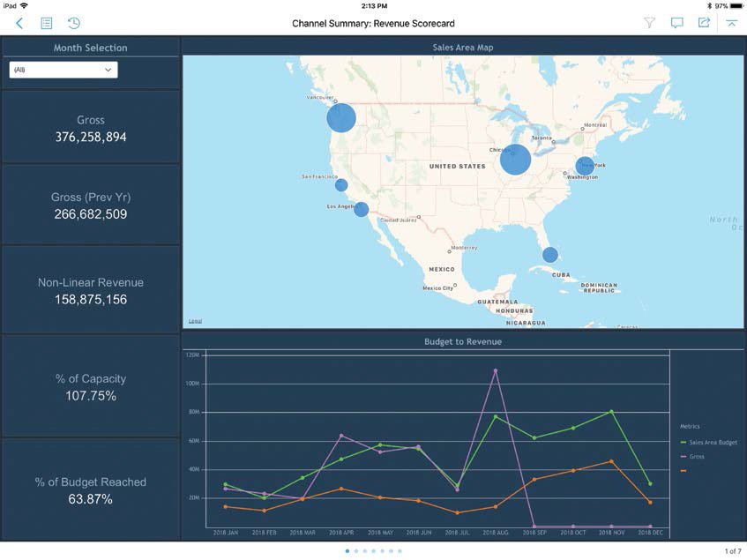Check the Wi-Fi status icon

click(25, 5)
